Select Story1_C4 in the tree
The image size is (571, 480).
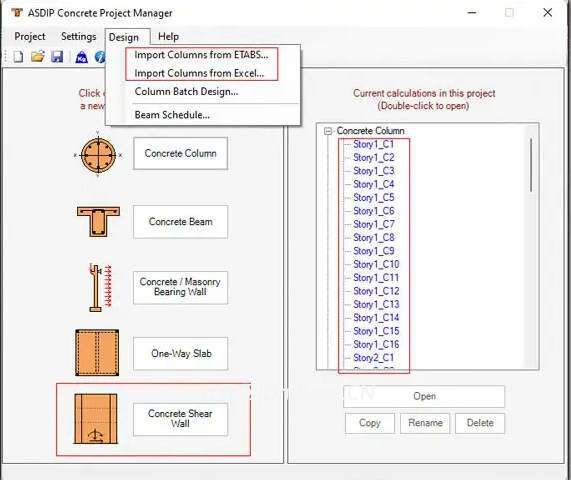click(x=374, y=184)
